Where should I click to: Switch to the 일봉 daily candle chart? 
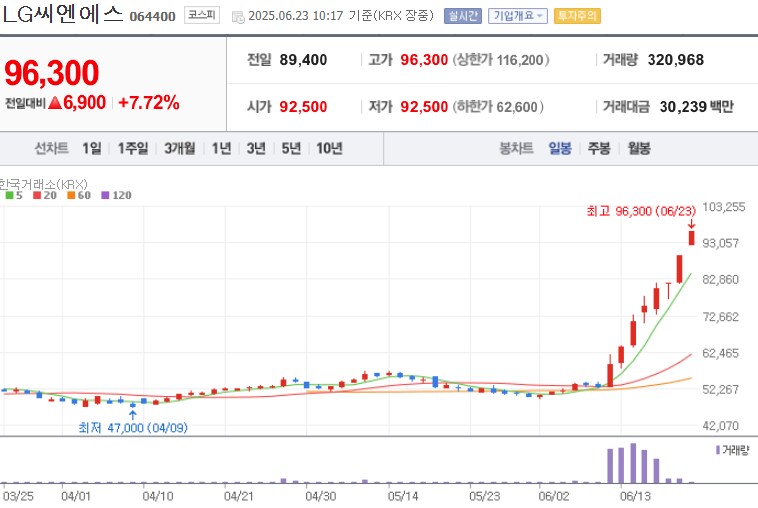point(560,148)
